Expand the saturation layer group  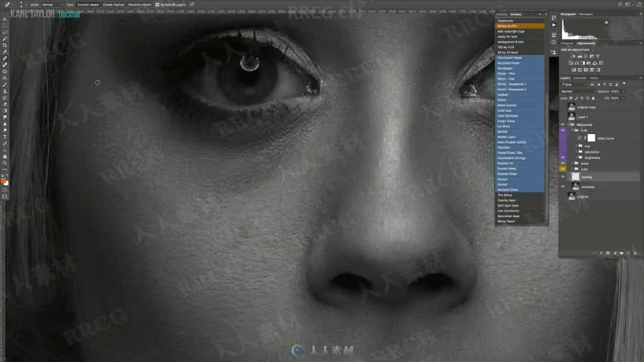coord(577,152)
